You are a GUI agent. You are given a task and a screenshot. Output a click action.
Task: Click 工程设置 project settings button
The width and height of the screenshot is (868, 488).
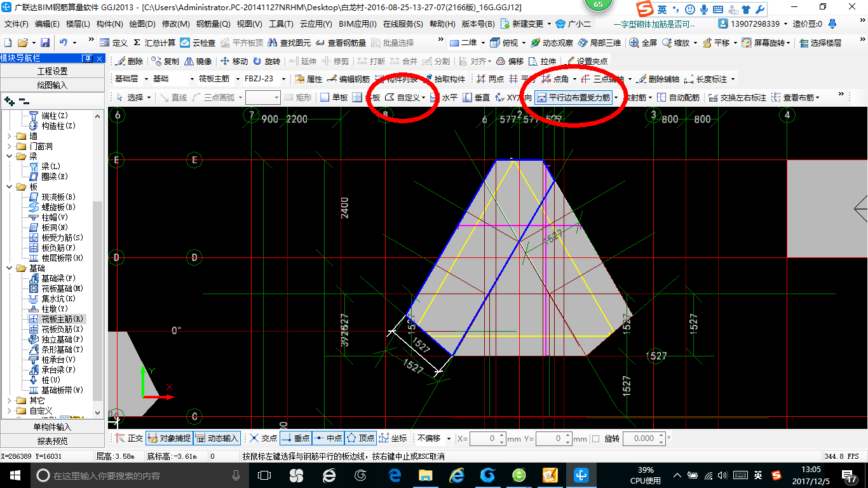(x=52, y=71)
